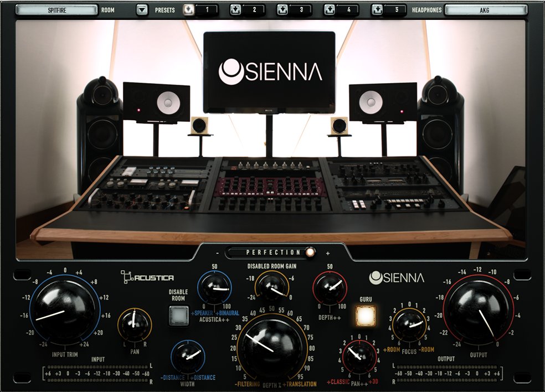Click the minus sign left of PERFECTION
This screenshot has width=545, height=392.
(217, 253)
